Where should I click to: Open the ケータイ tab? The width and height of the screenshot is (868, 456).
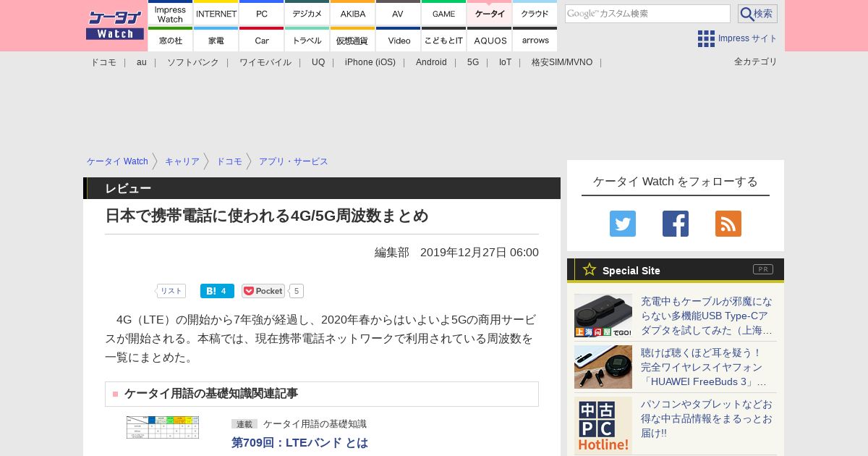(490, 14)
